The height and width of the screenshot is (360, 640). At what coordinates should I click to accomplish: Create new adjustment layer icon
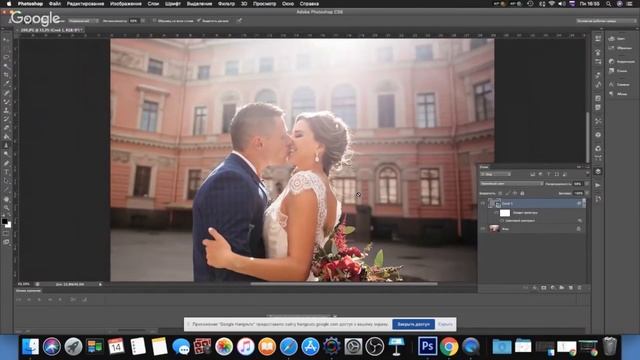click(x=553, y=288)
